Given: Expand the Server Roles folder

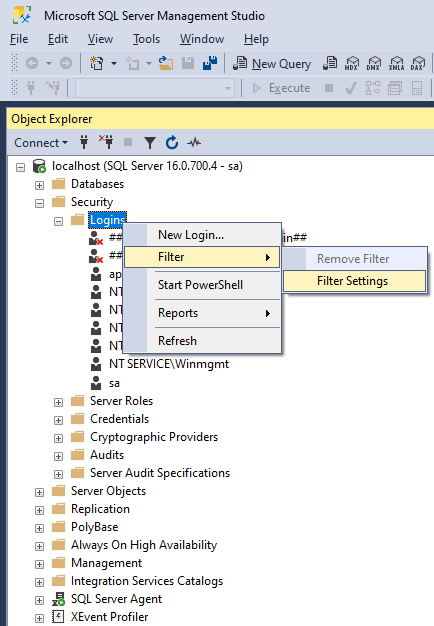Looking at the screenshot, I should [58, 402].
